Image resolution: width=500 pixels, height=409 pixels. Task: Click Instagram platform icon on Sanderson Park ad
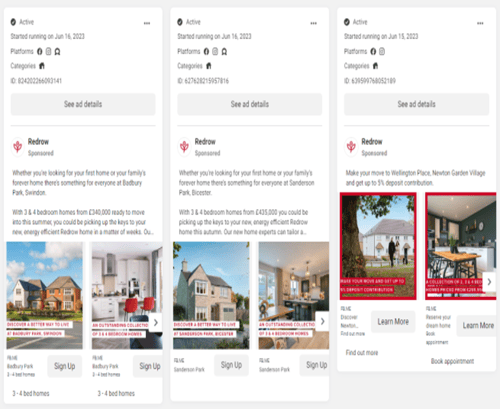click(215, 51)
